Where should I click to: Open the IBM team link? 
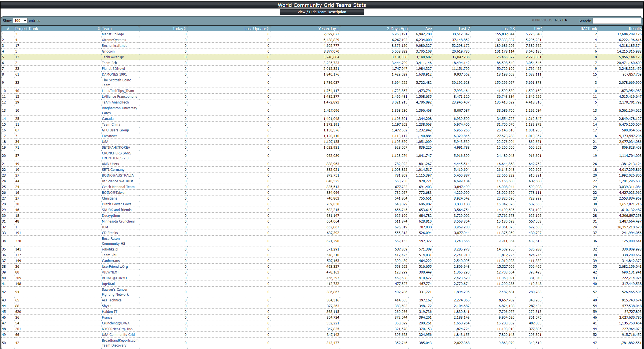pyautogui.click(x=105, y=227)
